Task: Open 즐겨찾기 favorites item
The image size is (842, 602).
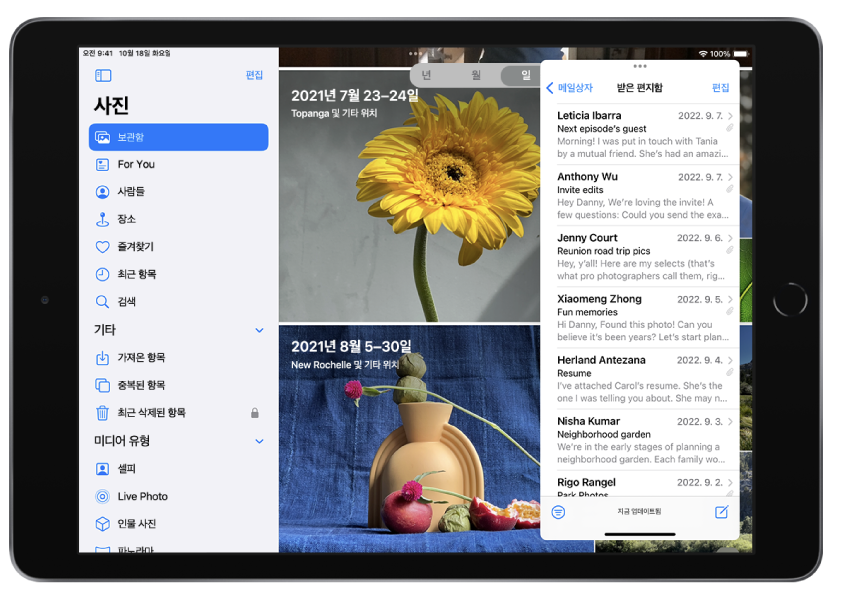Action: point(179,246)
